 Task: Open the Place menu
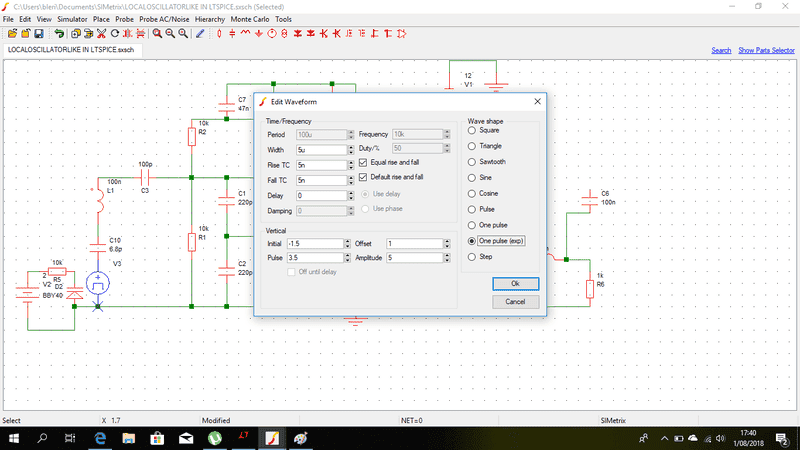(101, 19)
